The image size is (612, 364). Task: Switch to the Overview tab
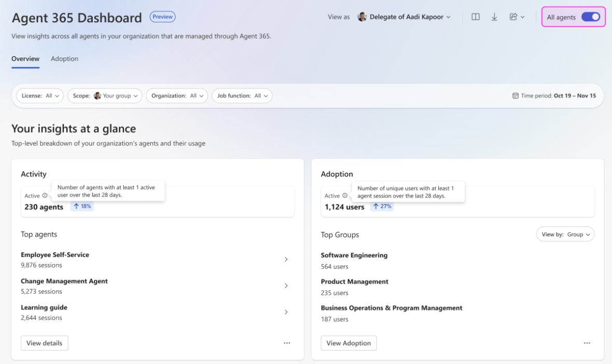click(25, 59)
